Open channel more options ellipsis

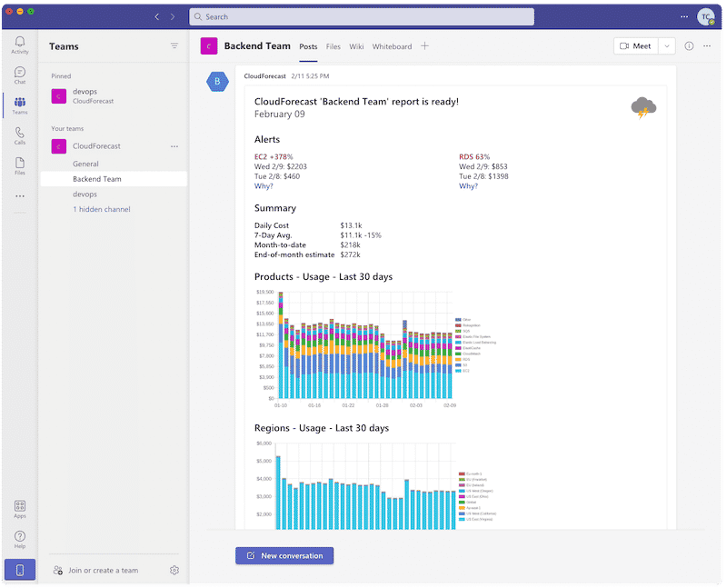tap(707, 46)
